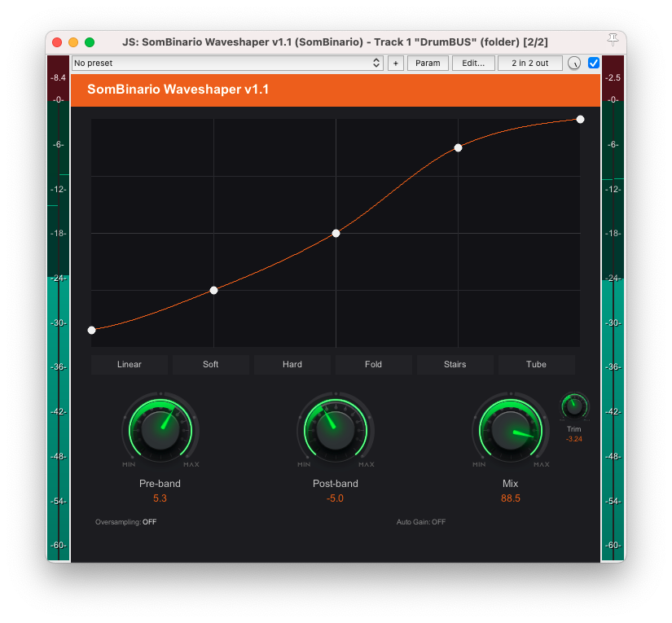672x623 pixels.
Task: Click the Edit... button
Action: click(473, 63)
